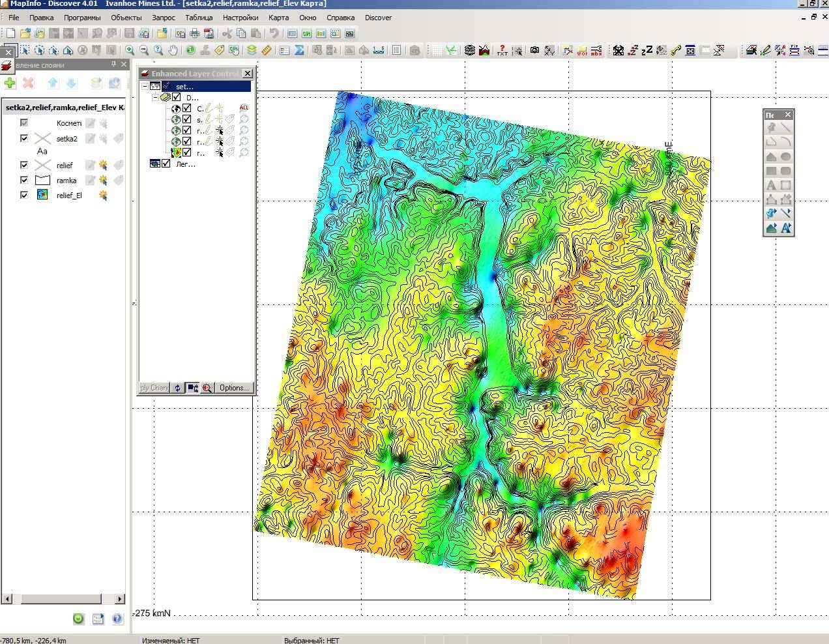Viewport: 829px width, 644px height.
Task: Click right arrow of layer list scrollbar
Action: (x=120, y=598)
